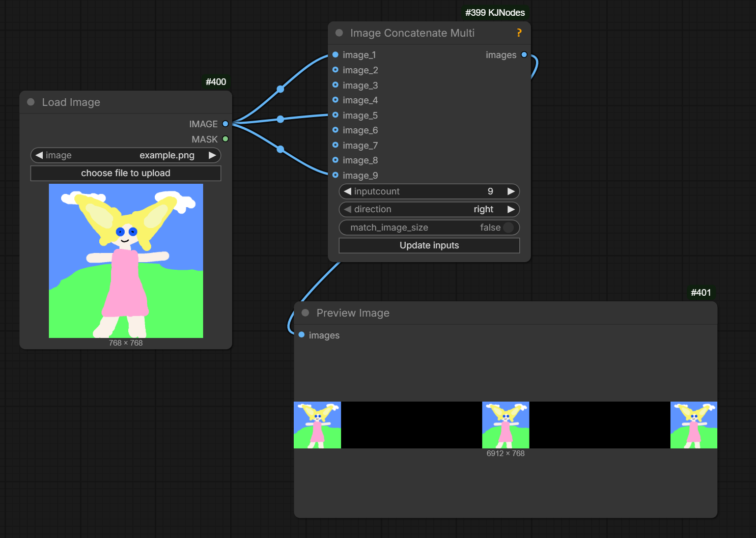
Task: Collapse the Image Concatenate Multi node
Action: click(x=339, y=33)
